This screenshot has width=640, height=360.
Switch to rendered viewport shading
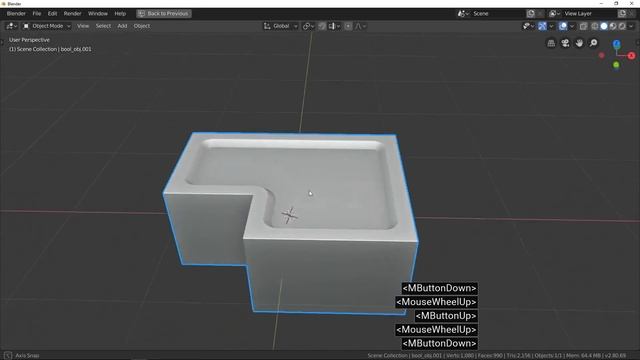(622, 26)
